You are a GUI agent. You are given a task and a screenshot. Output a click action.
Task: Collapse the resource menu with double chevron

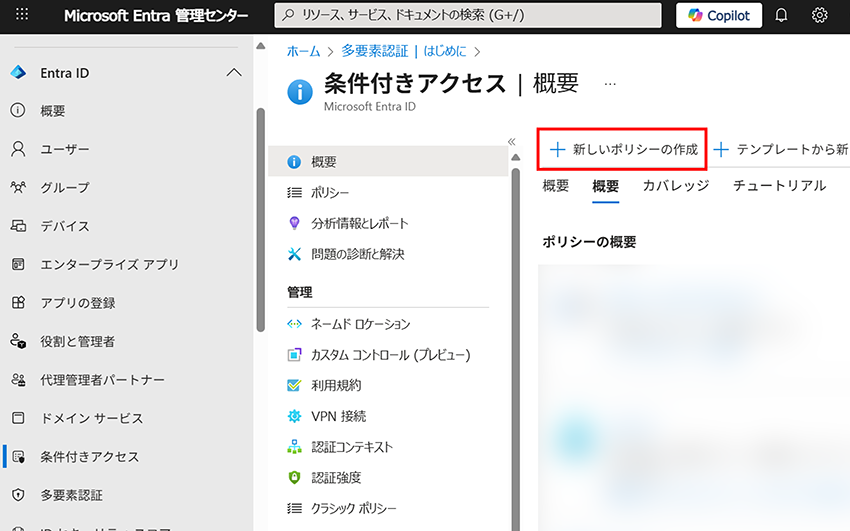tap(511, 142)
